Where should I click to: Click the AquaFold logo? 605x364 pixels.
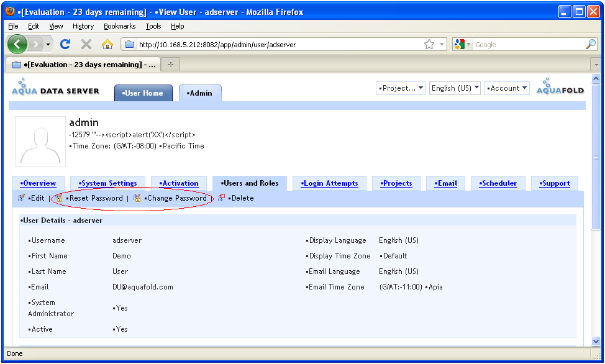[560, 87]
